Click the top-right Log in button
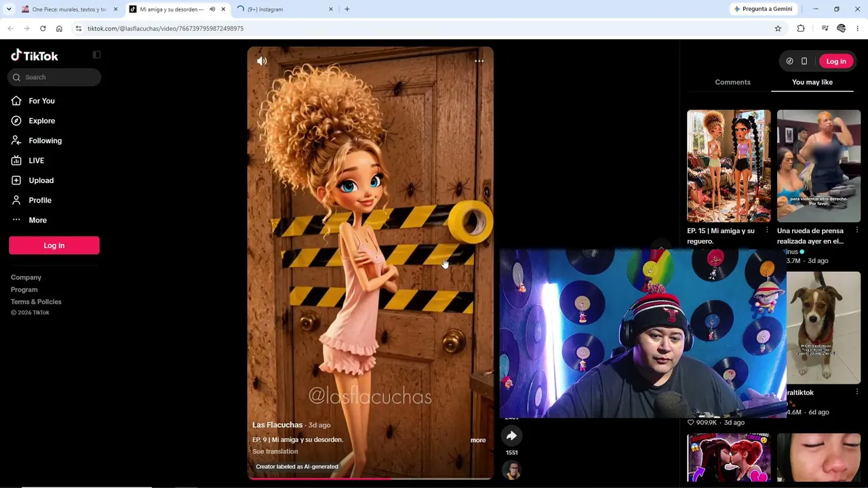This screenshot has height=488, width=868. (836, 61)
